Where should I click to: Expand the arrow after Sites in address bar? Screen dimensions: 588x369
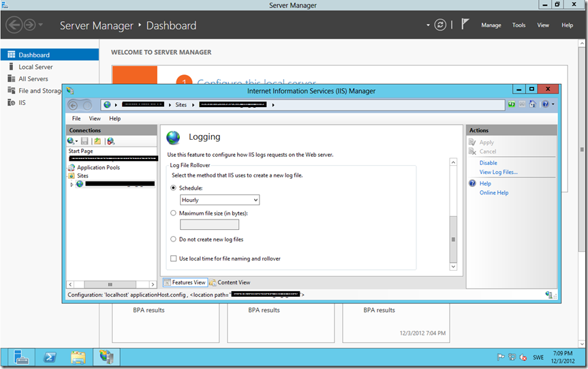pos(193,105)
